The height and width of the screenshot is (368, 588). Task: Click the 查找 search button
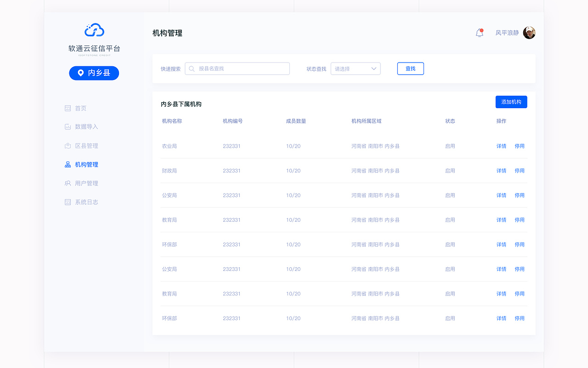pos(410,69)
